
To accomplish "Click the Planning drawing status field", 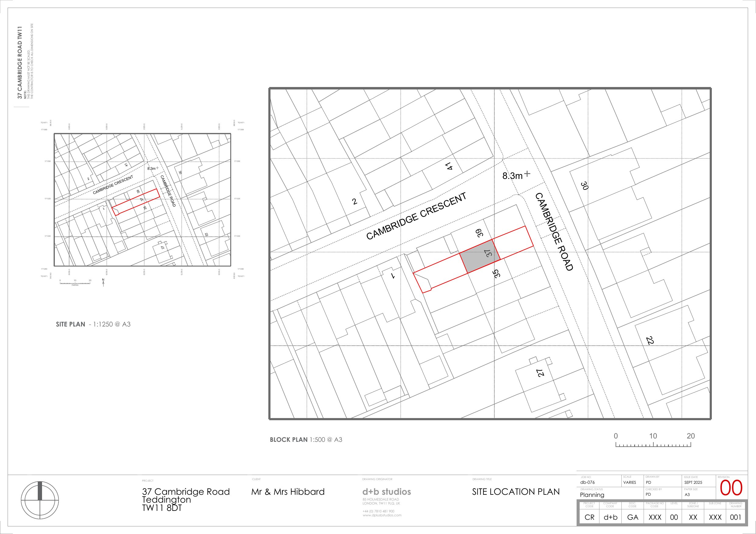I will (592, 495).
